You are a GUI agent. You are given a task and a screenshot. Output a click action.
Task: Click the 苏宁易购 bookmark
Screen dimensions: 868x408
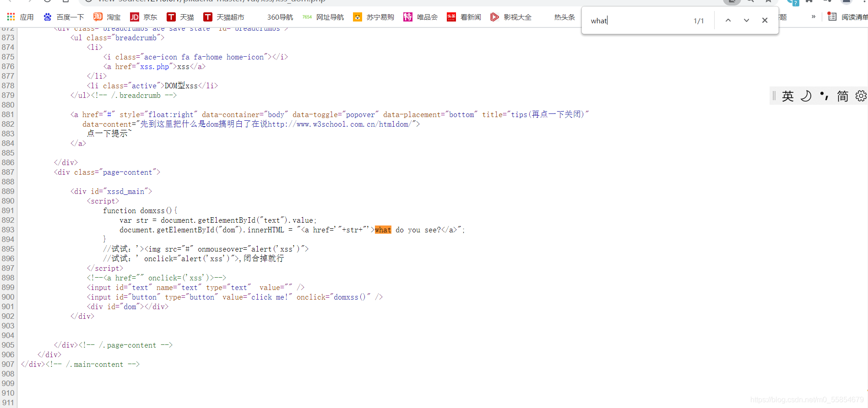[x=374, y=17]
